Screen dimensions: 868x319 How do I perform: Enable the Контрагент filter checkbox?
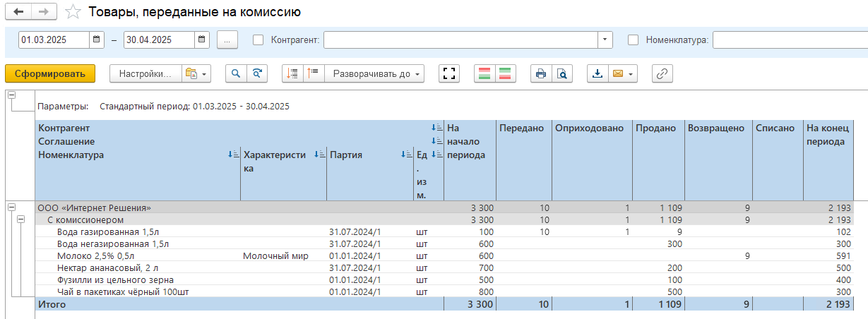click(x=258, y=40)
